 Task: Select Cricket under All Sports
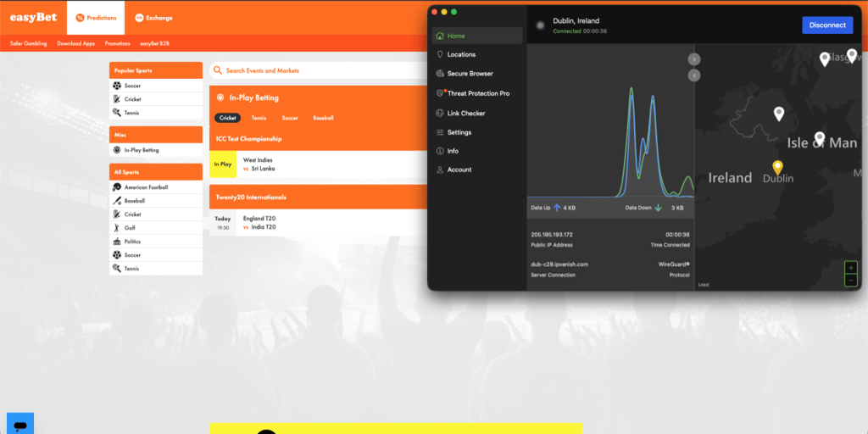[156, 214]
